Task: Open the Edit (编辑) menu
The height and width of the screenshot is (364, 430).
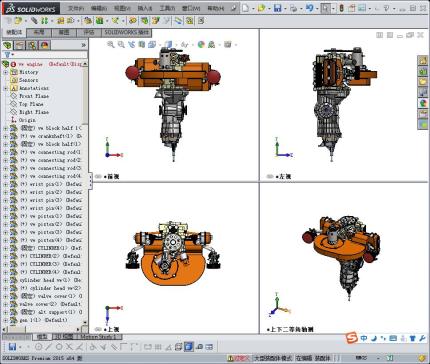Action: pos(99,8)
